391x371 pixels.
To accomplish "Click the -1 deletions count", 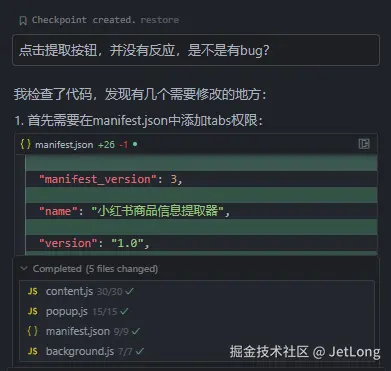I will click(124, 145).
